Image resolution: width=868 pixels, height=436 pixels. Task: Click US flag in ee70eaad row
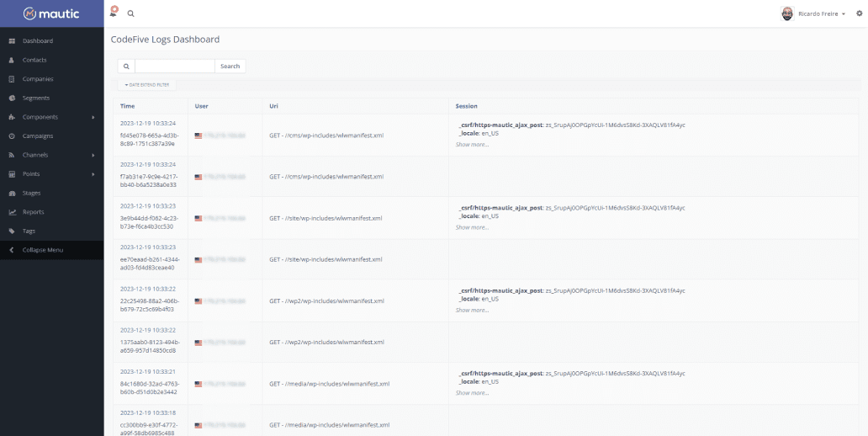198,259
